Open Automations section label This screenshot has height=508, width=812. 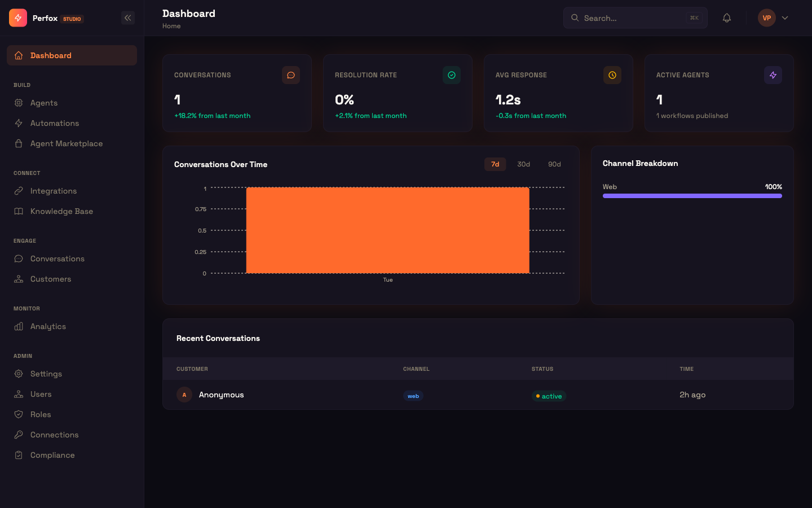point(55,123)
